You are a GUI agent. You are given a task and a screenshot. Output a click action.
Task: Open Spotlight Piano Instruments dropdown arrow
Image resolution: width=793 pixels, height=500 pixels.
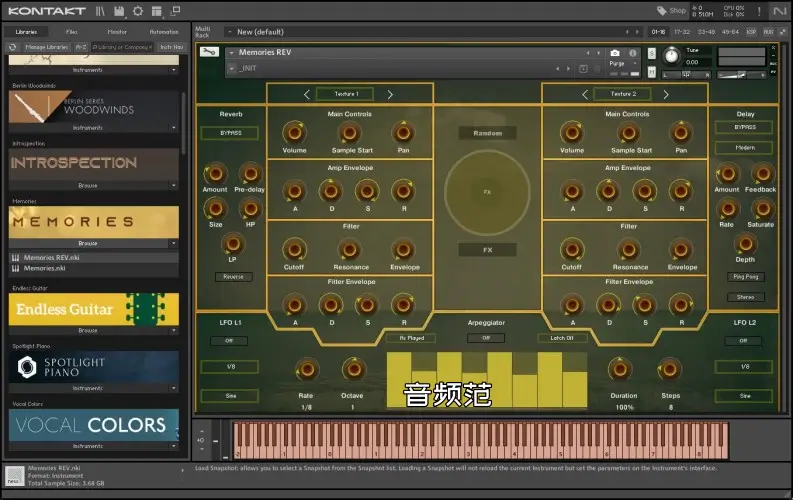[173, 388]
